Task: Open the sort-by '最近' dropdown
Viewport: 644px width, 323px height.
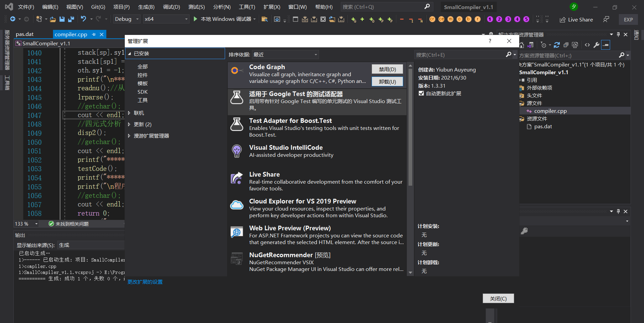Action: tap(285, 54)
